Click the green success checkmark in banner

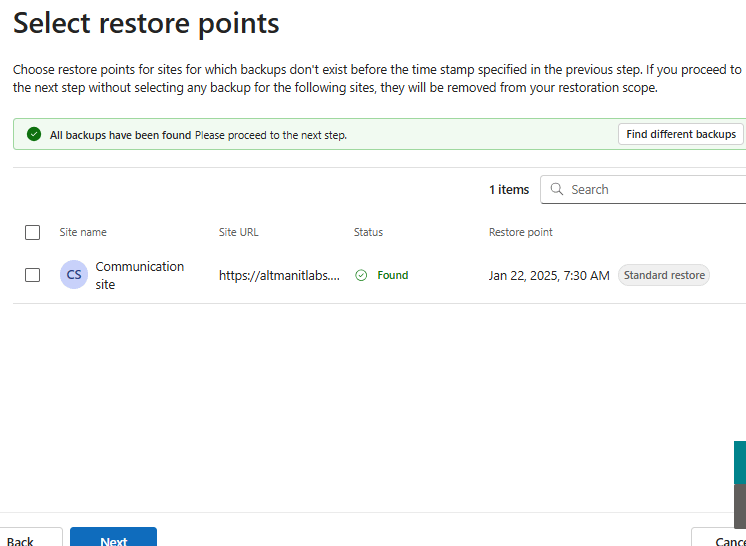pos(34,135)
